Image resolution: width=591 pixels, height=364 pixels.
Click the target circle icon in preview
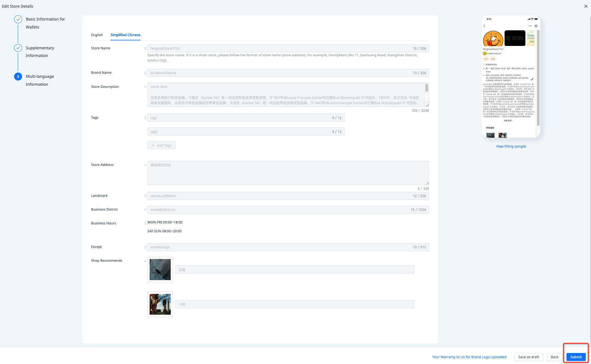click(x=536, y=26)
